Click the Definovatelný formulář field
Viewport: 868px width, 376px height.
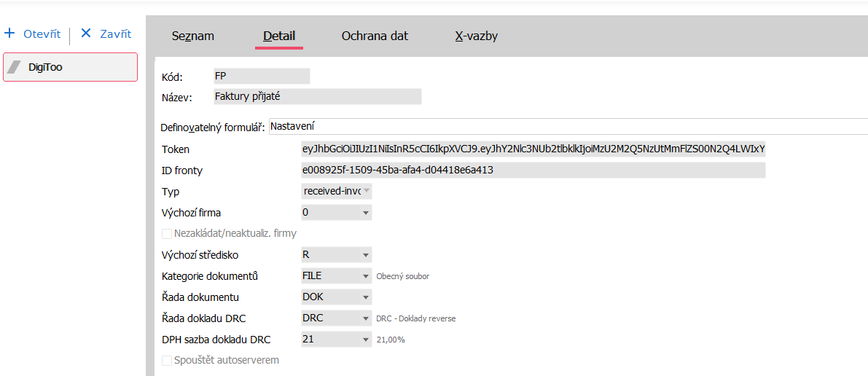568,127
